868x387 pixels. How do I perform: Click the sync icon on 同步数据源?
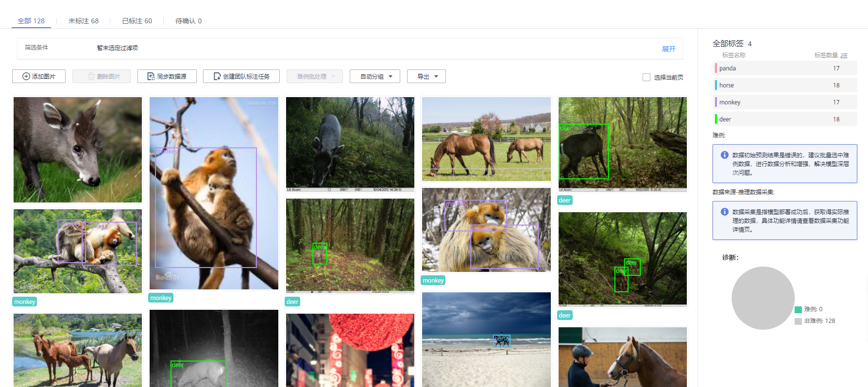click(151, 76)
